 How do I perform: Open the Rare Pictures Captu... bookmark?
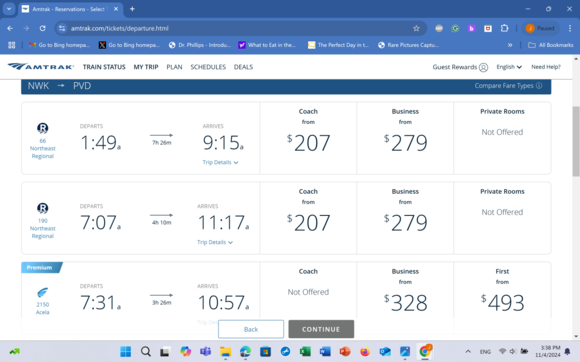408,45
